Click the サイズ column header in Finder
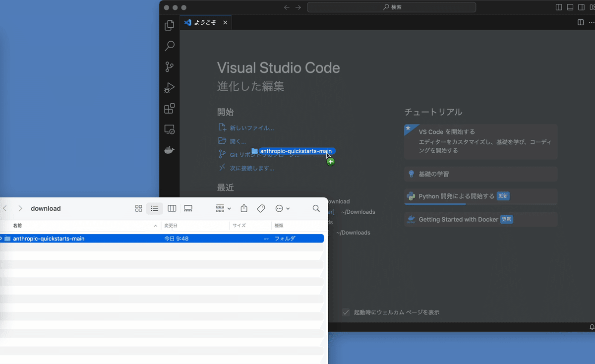Viewport: 595px width, 364px height. point(239,226)
